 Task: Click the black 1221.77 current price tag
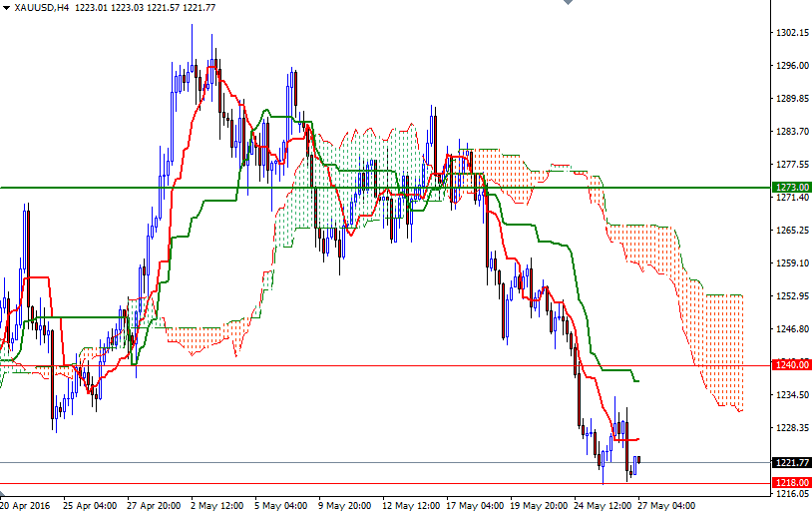792,462
